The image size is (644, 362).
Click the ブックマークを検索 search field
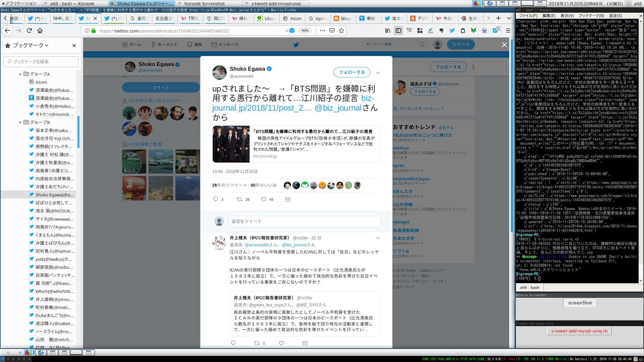(x=41, y=62)
